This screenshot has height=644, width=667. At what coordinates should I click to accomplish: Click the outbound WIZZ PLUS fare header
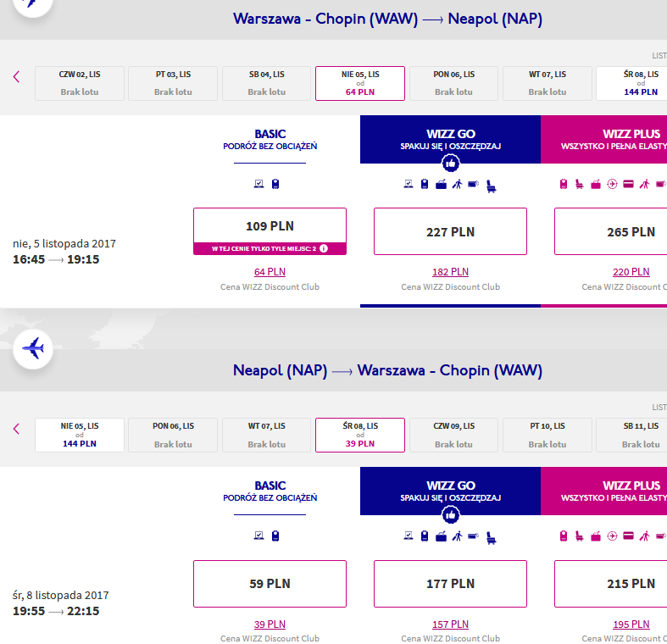604,140
